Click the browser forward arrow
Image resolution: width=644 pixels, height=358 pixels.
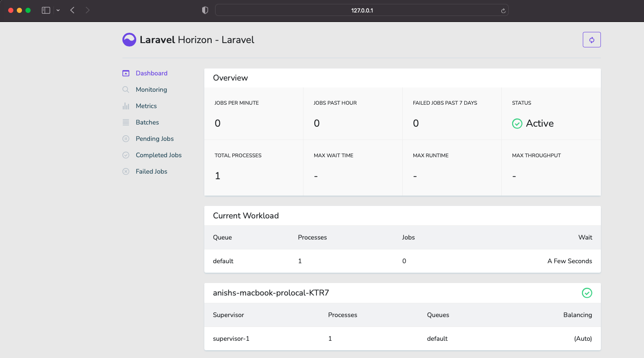click(x=88, y=10)
